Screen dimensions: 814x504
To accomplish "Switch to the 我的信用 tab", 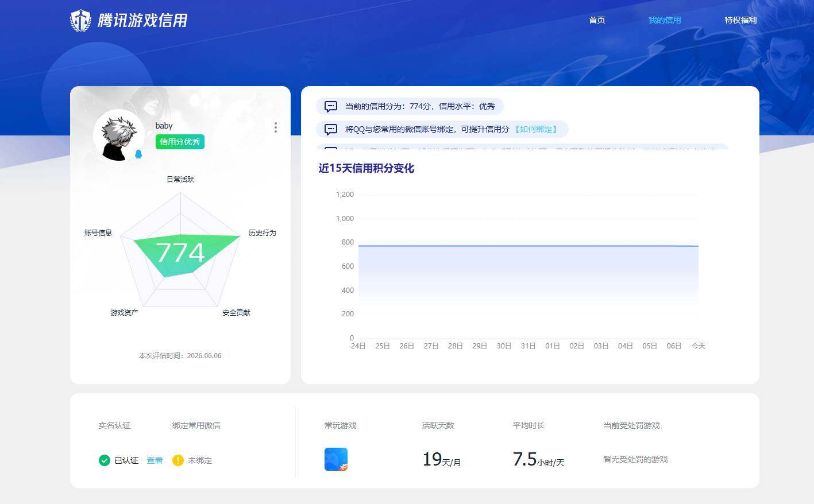I will pyautogui.click(x=665, y=20).
